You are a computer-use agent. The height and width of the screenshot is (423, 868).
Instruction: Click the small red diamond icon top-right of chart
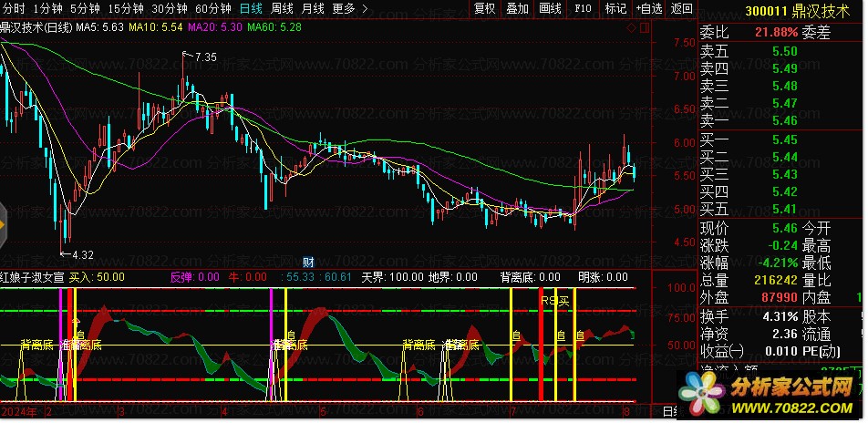tap(632, 27)
